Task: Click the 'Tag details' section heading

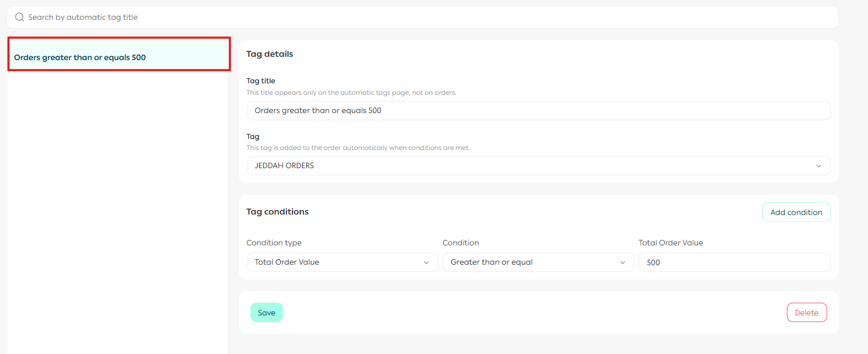Action: tap(270, 54)
